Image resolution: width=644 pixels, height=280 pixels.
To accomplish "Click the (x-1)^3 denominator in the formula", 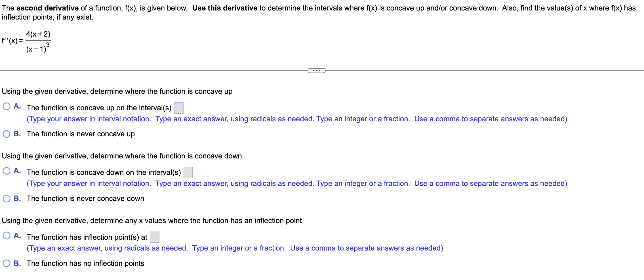I will coord(37,49).
